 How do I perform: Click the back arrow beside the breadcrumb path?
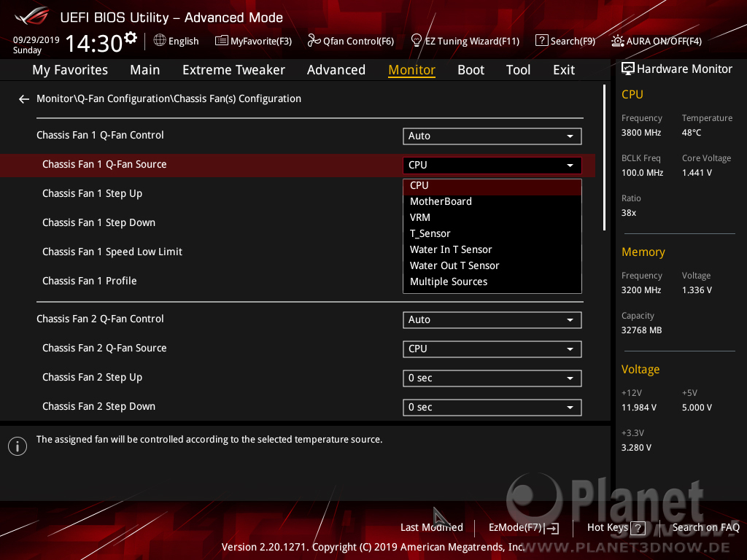pyautogui.click(x=24, y=99)
